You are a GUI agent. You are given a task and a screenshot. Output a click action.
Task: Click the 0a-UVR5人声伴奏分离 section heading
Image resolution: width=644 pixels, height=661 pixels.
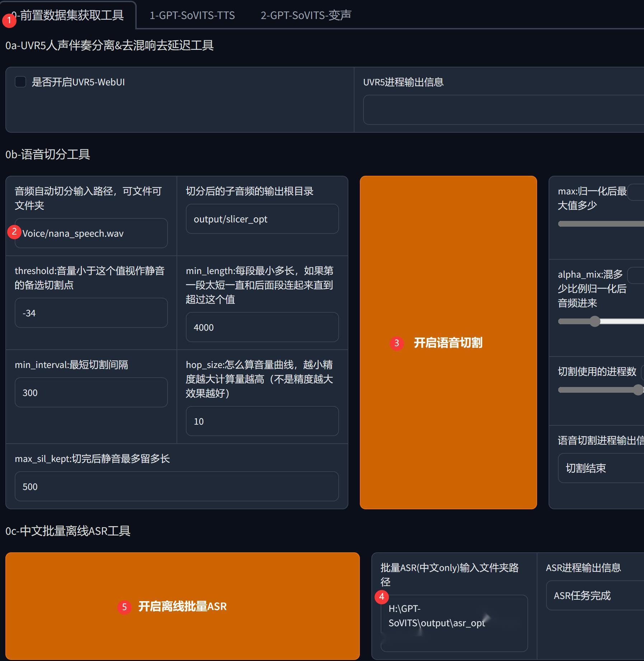(109, 46)
